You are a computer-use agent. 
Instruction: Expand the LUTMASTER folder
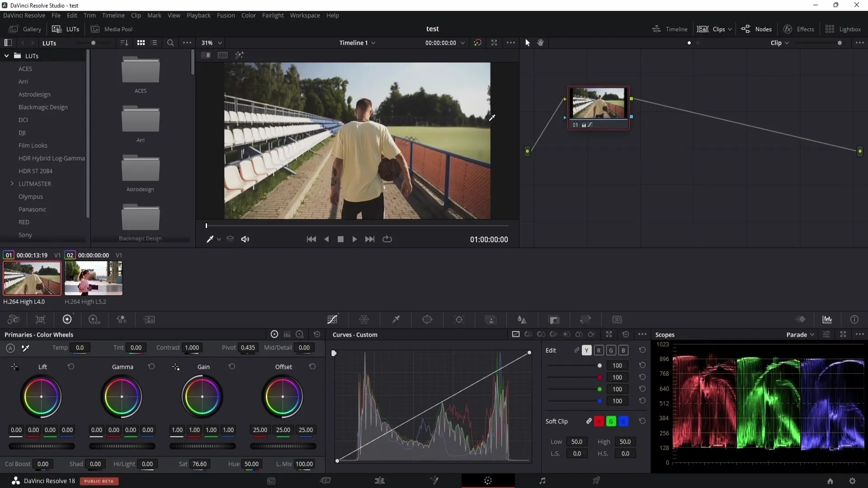[x=13, y=183]
